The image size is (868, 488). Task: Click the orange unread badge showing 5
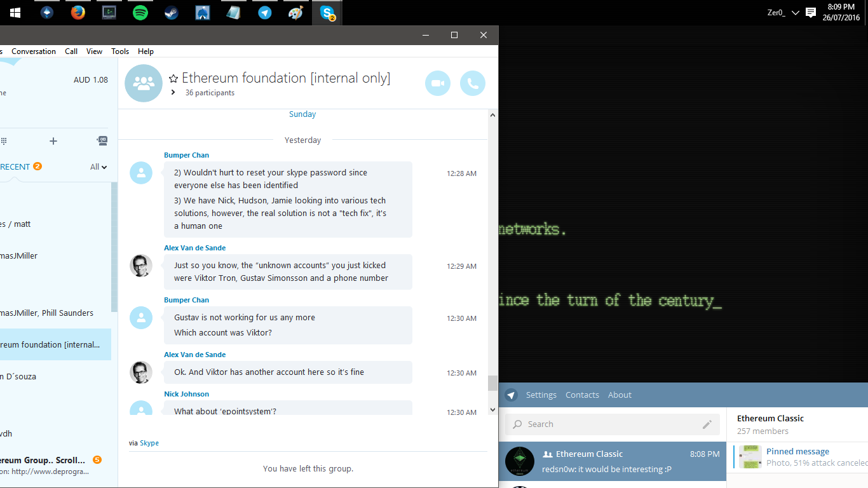[97, 459]
